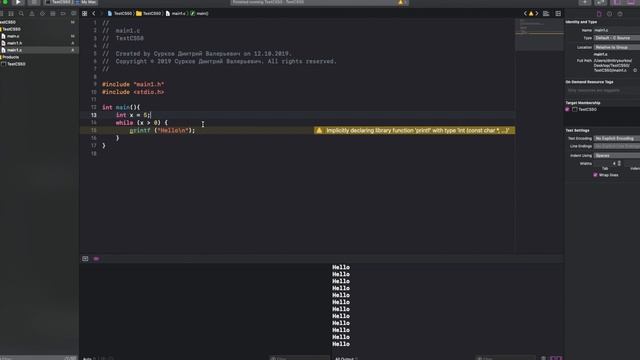
Task: Reveal the full path in Finder arrow
Action: pos(635,70)
